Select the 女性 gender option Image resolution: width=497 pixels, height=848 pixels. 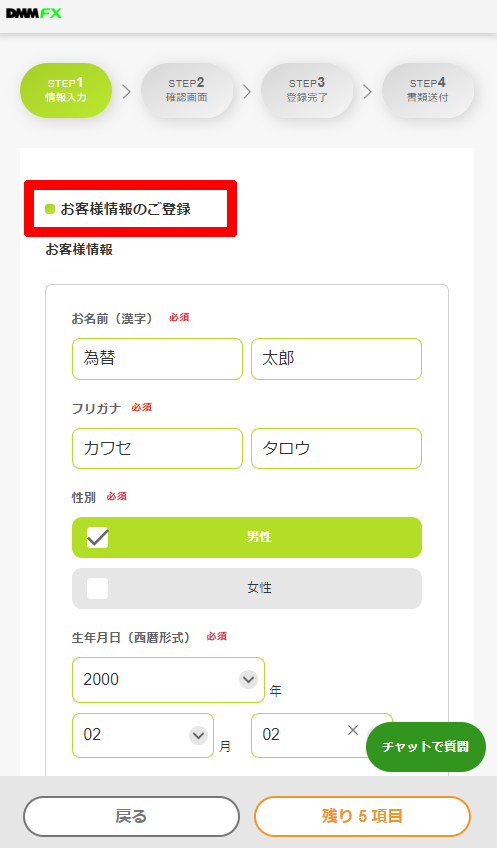(247, 588)
